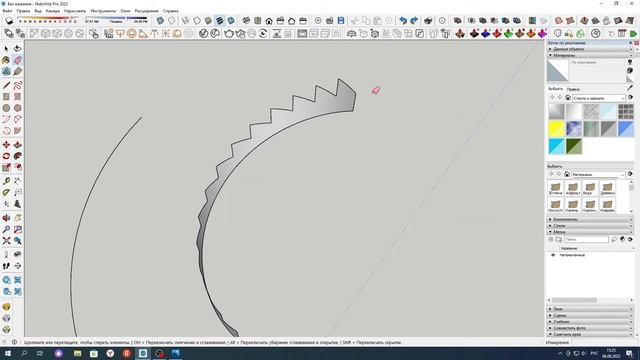Collapse the Метки section
The width and height of the screenshot is (640, 360).
[590, 232]
